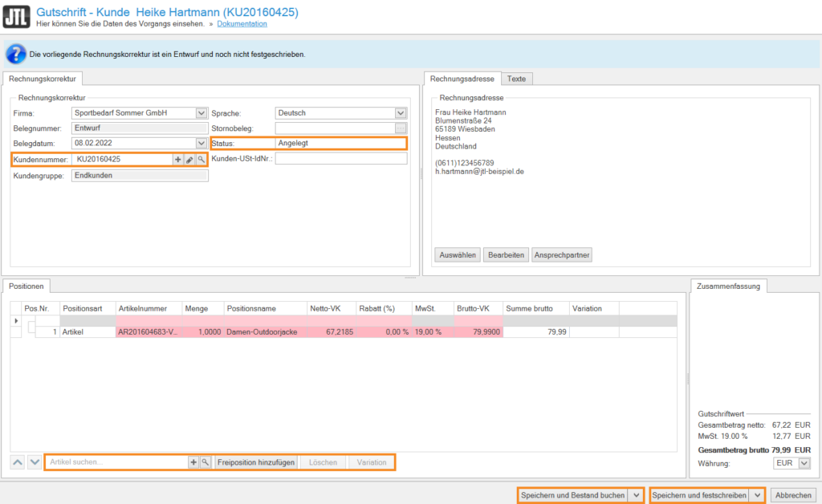This screenshot has width=822, height=504.
Task: Click into the Kunden-USt-IdNr. field
Action: 340,159
